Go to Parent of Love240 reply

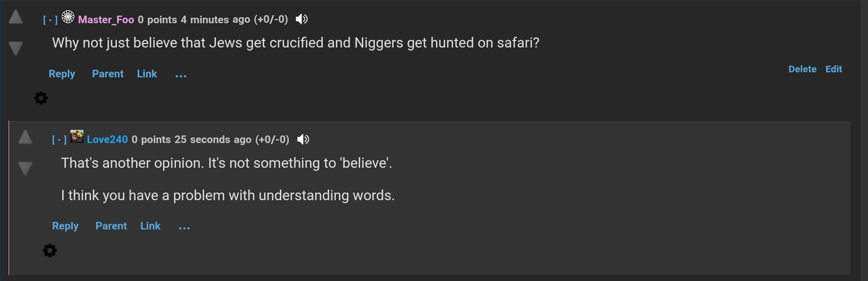[111, 226]
